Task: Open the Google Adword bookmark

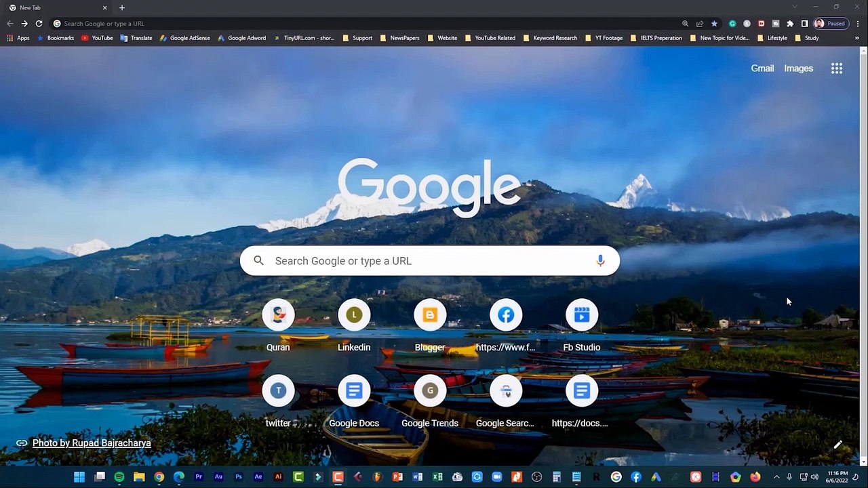Action: point(241,38)
